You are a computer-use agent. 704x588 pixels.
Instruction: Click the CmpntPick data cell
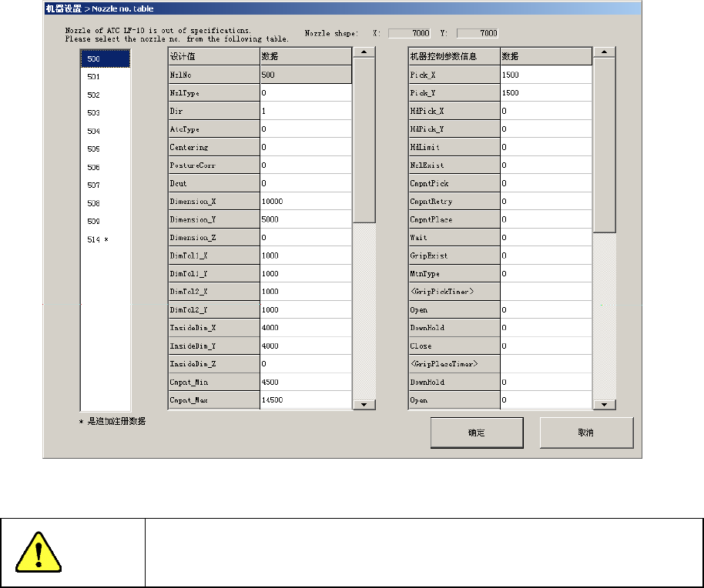(x=546, y=183)
